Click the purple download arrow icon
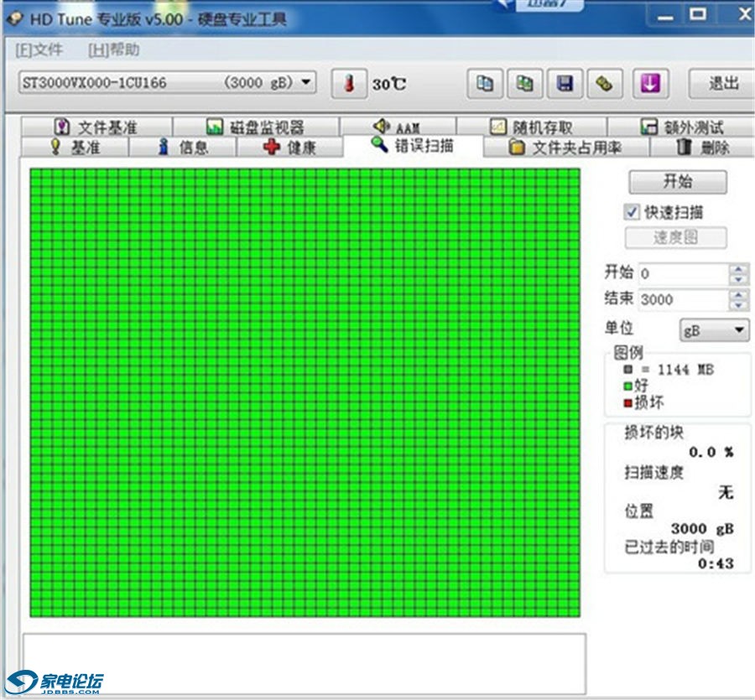The height and width of the screenshot is (700, 755). coord(651,83)
